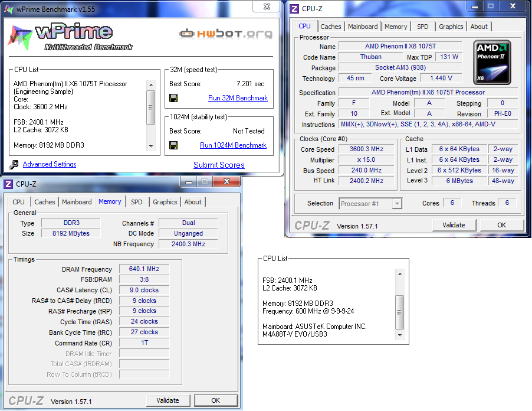Click the NB Frequency 2400.3 MHz value

(188, 244)
